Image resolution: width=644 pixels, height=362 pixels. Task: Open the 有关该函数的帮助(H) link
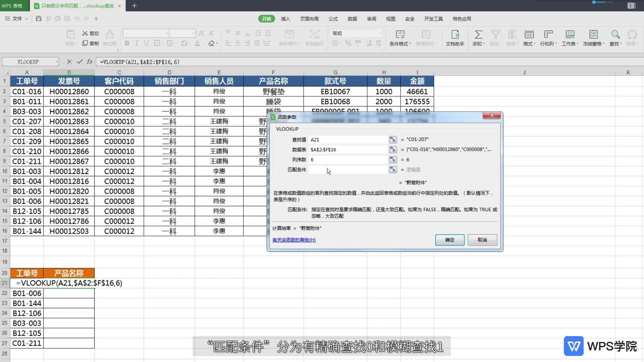tap(294, 240)
